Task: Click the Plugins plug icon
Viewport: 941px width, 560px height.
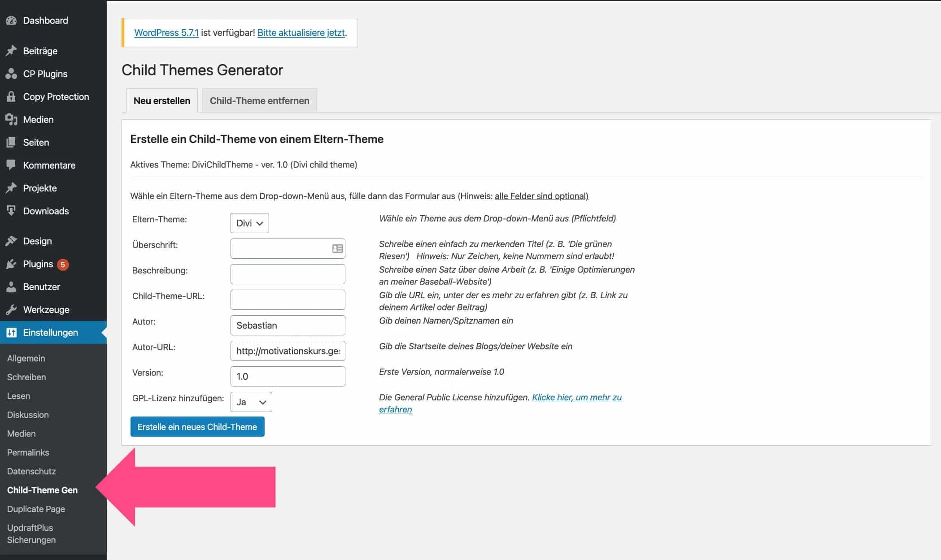Action: pyautogui.click(x=12, y=264)
